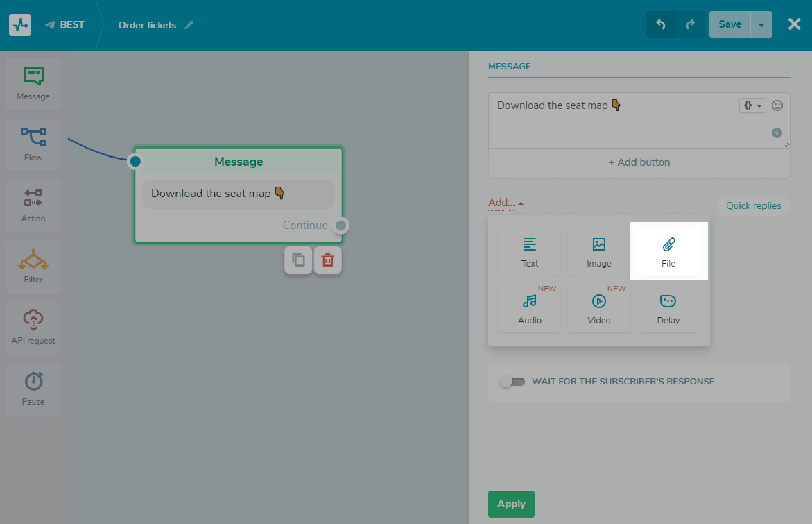Collapse the Add... element menu
The image size is (812, 524).
point(506,203)
